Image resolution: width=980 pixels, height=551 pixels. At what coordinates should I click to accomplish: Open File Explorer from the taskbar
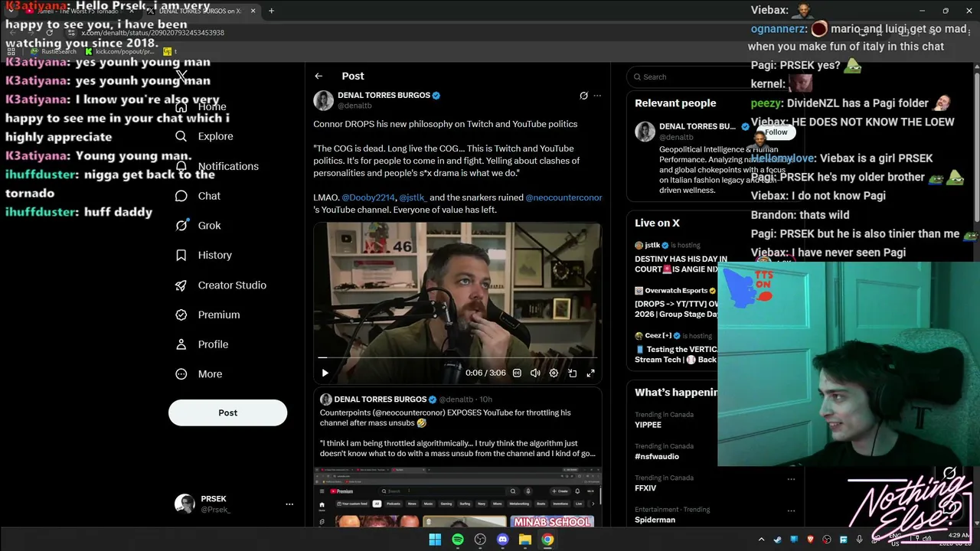coord(525,540)
